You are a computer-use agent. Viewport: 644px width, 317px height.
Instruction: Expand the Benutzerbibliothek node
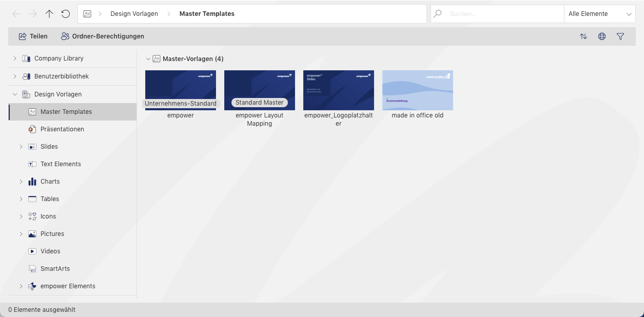15,76
